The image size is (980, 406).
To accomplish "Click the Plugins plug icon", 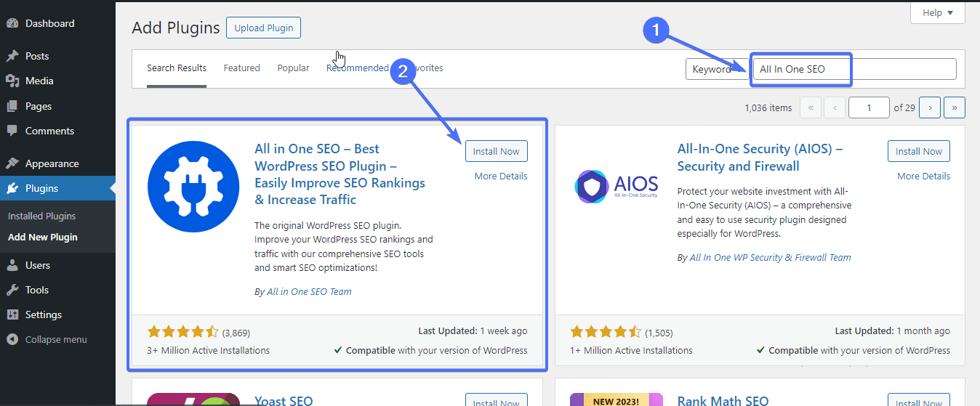I will click(x=12, y=188).
